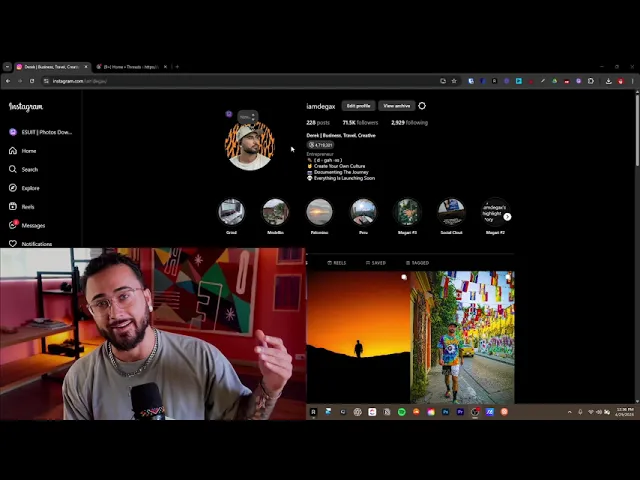Screen dimensions: 640x480
Task: Open the browser three-dot menu
Action: click(x=633, y=81)
